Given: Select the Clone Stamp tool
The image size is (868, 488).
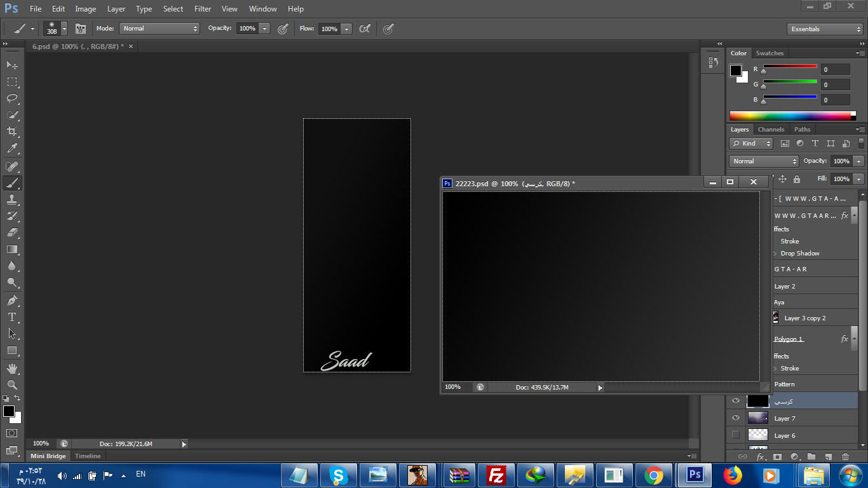Looking at the screenshot, I should click(12, 200).
